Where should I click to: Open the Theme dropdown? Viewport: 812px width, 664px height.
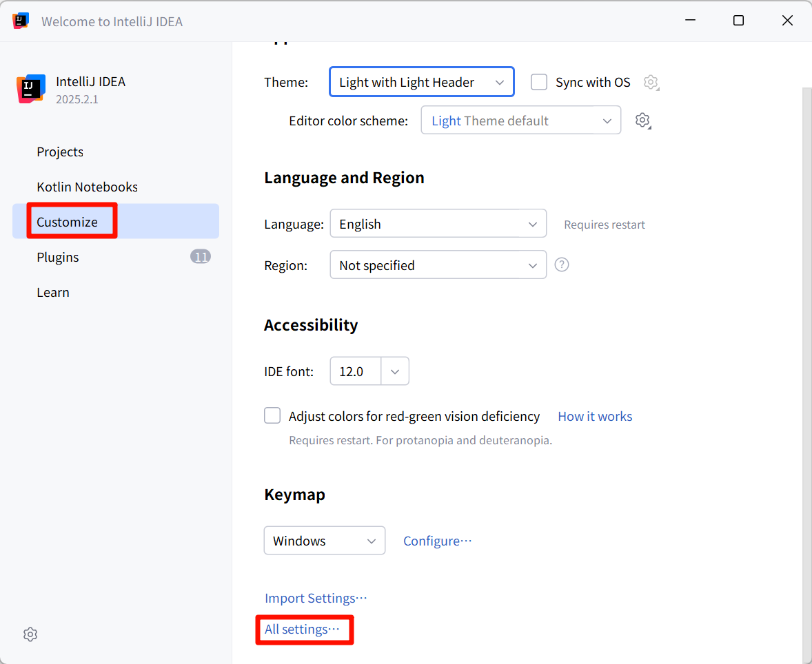pyautogui.click(x=422, y=82)
